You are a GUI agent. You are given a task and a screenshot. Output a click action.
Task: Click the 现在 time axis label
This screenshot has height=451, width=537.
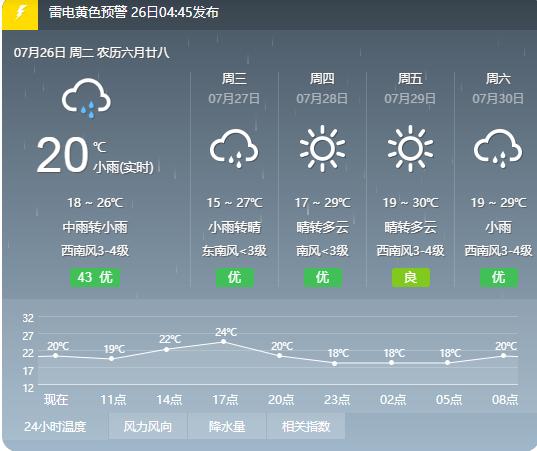(x=56, y=400)
